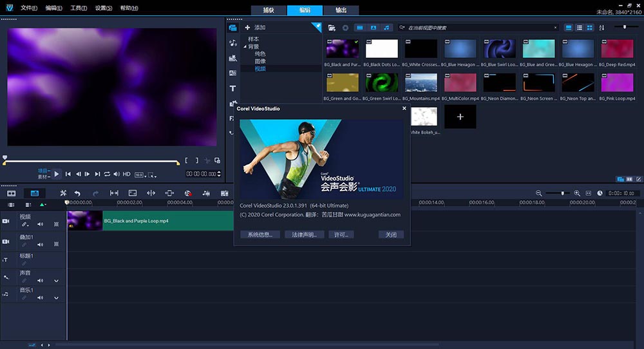Open the Auto Music multi-panel icon

tap(224, 193)
